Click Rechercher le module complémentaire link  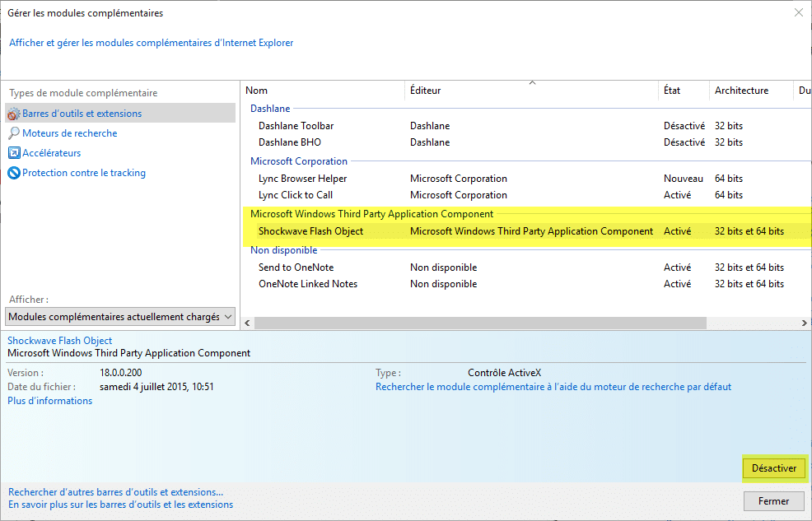pyautogui.click(x=553, y=387)
